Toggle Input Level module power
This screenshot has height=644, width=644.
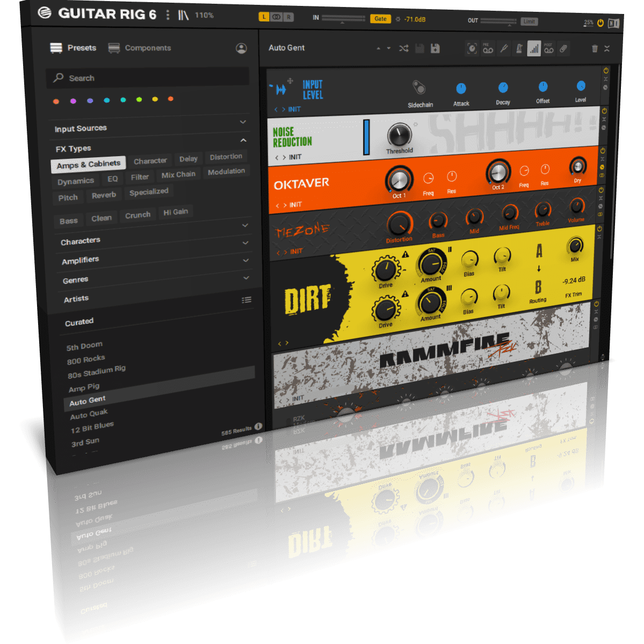coord(606,71)
